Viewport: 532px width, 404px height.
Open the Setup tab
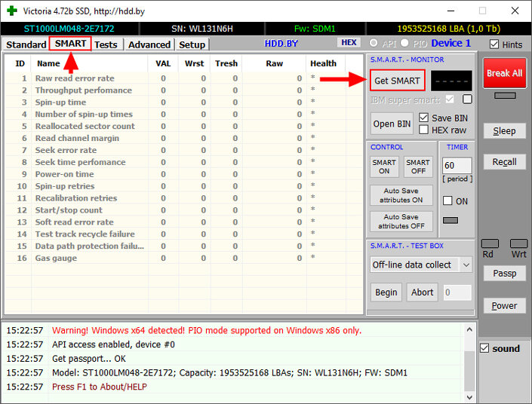[192, 44]
